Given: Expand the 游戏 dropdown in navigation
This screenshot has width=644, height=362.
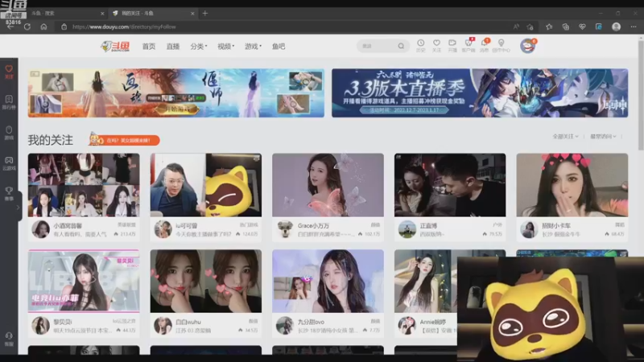Looking at the screenshot, I should [x=253, y=47].
